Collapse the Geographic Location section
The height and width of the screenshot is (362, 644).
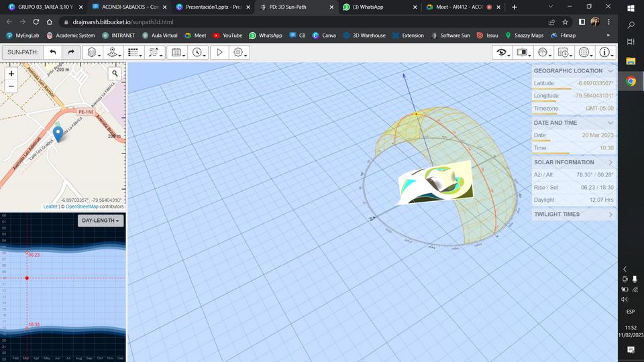pos(610,70)
